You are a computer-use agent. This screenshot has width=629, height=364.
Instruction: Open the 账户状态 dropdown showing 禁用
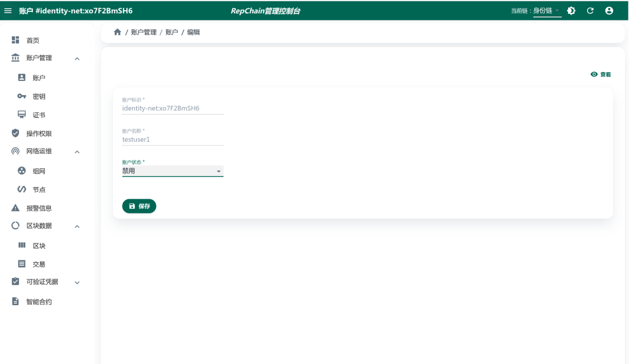[173, 171]
